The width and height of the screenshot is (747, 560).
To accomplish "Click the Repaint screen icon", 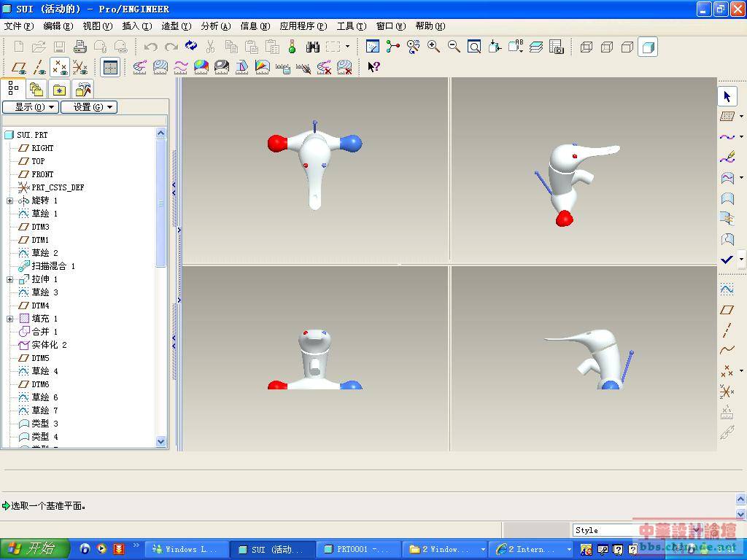I will 372,47.
